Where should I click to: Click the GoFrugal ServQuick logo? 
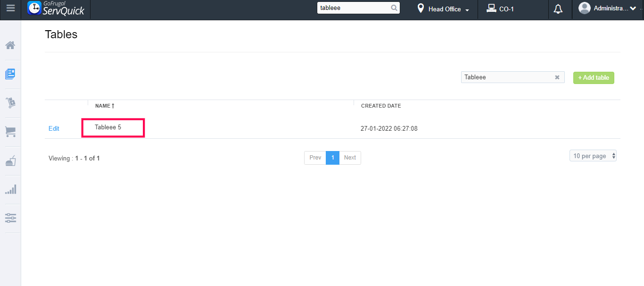[x=56, y=8]
